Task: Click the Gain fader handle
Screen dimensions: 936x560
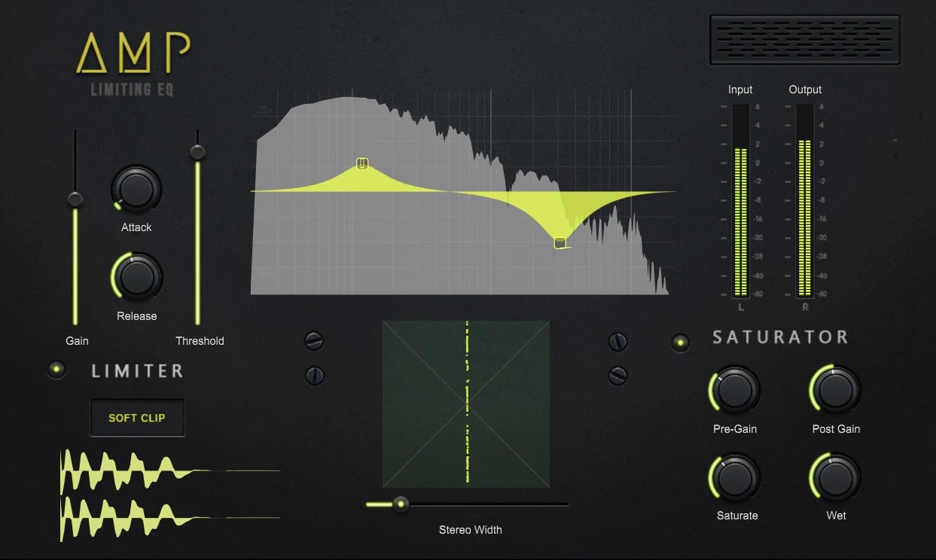Action: point(75,199)
